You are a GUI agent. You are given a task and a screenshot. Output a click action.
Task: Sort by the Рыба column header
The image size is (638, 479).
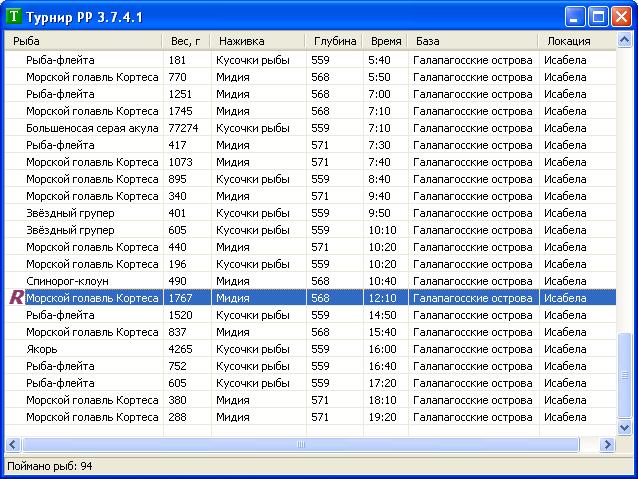83,41
